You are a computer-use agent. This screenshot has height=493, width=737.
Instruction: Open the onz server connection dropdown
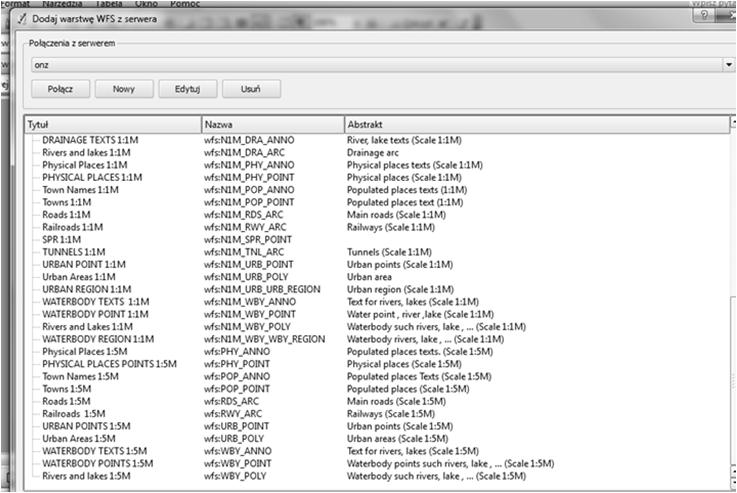[x=728, y=64]
